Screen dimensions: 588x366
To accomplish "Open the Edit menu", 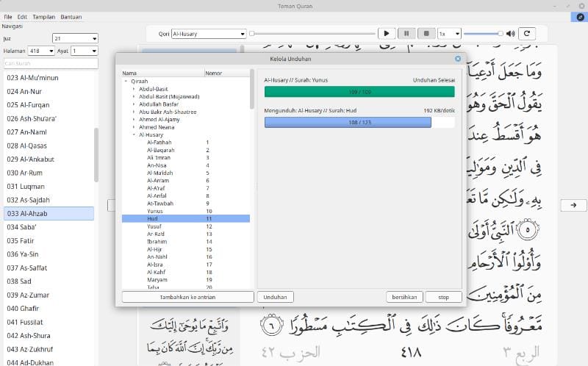I will tap(22, 17).
